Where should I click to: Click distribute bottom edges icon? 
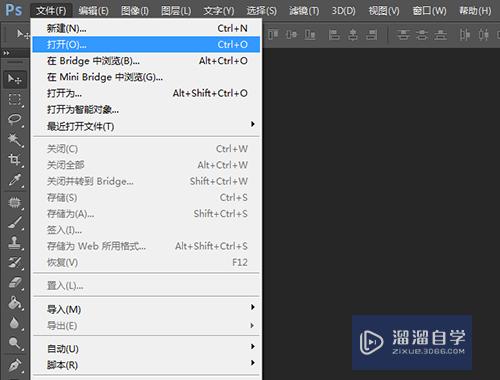click(x=441, y=34)
